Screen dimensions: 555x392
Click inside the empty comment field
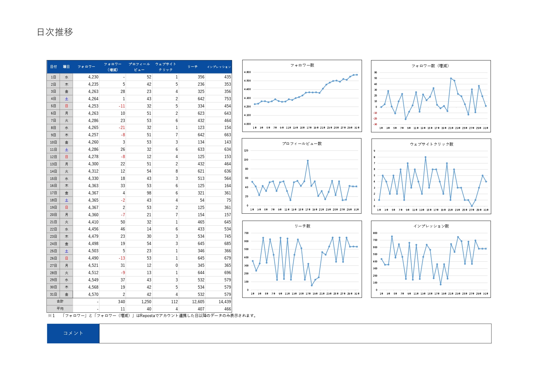point(295,333)
